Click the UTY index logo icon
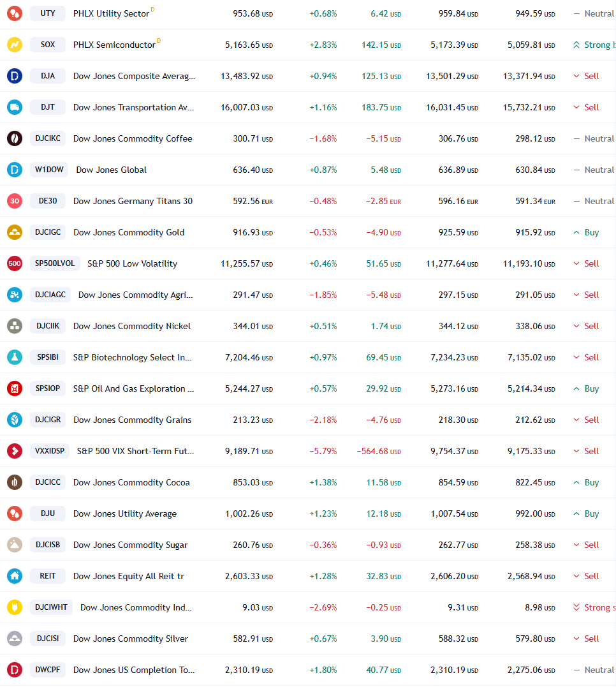This screenshot has width=616, height=687. tap(15, 13)
